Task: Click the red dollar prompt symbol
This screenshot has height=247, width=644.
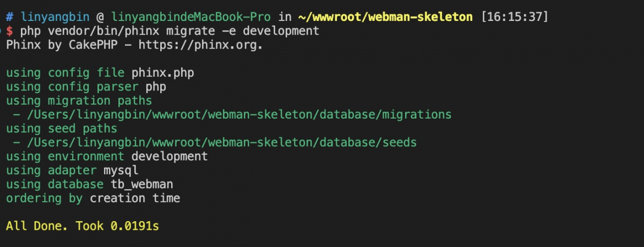Action: (x=10, y=31)
